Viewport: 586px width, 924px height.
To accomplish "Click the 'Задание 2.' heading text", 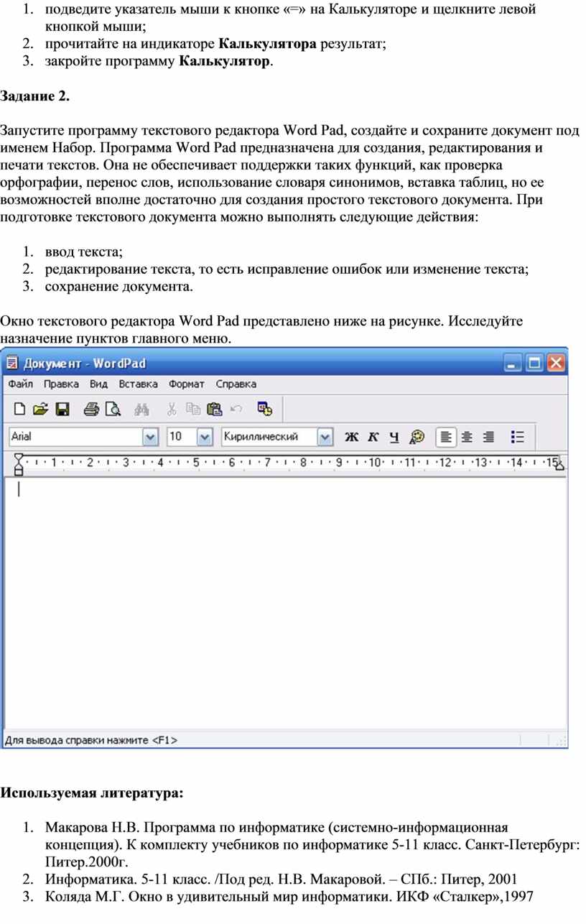I will [x=36, y=97].
